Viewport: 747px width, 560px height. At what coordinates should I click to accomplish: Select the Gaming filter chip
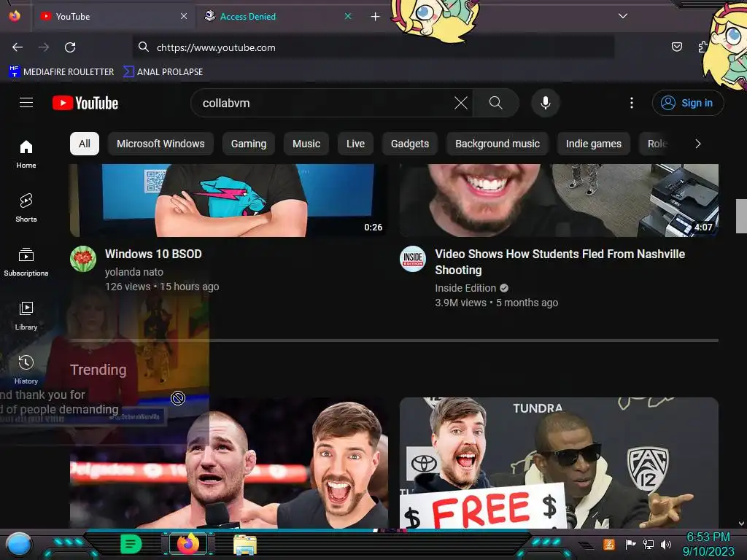pyautogui.click(x=249, y=144)
